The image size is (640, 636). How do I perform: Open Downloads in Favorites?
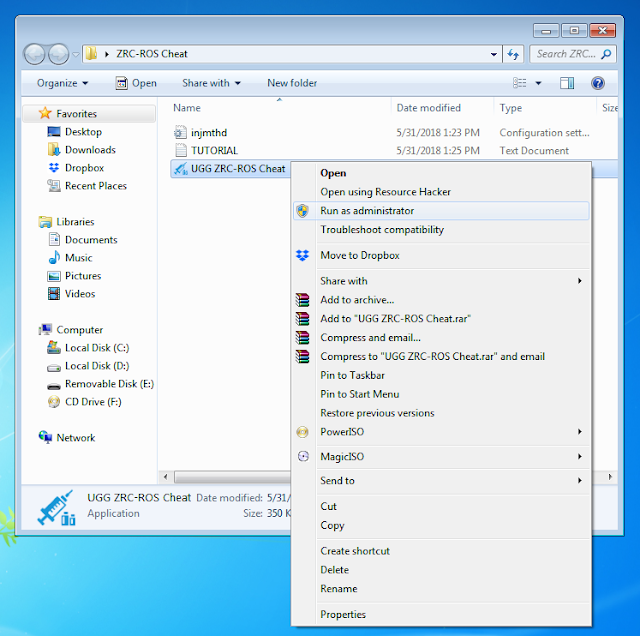pos(90,150)
